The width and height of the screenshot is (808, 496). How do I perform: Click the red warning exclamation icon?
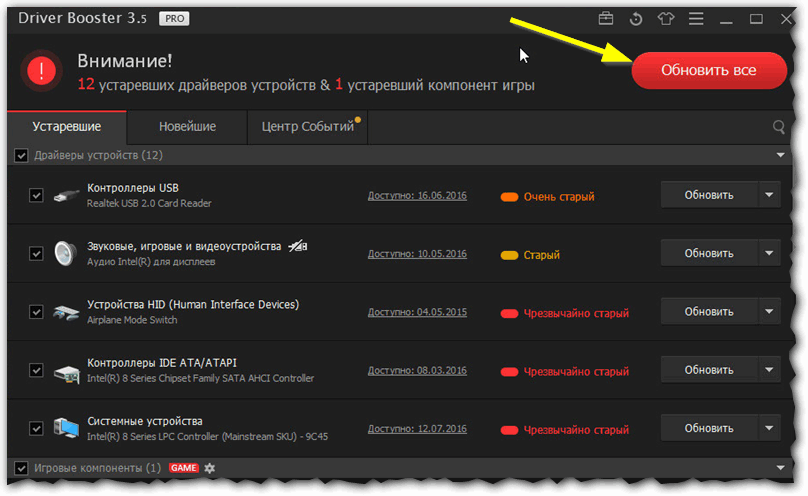(x=42, y=70)
